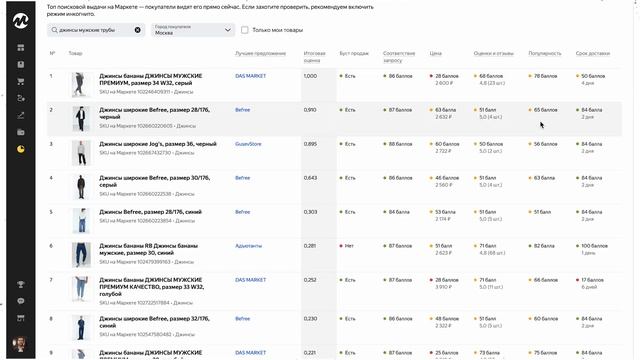Open title 'Джинсы бананы RB Джинсы бананы мужские'
This screenshot has height=360, width=640.
149,249
